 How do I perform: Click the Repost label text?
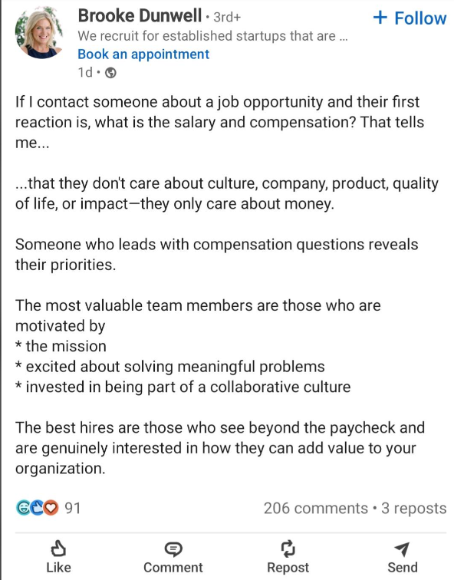coord(288,568)
